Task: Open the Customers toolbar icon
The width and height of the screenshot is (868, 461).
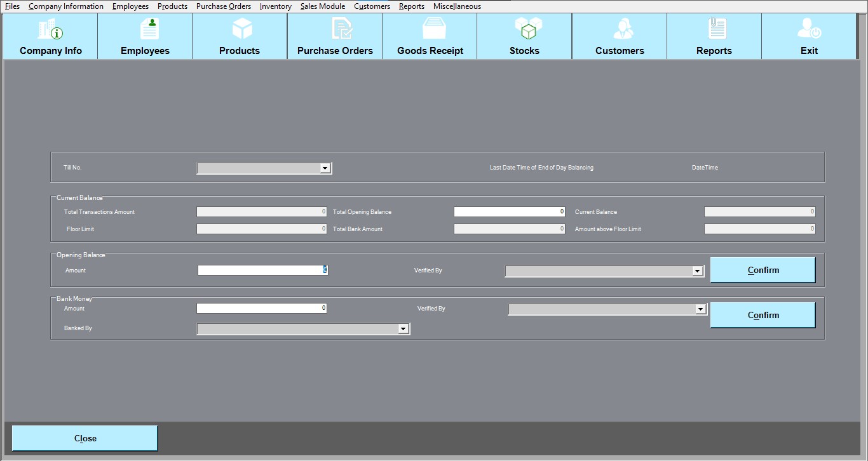Action: [x=620, y=29]
